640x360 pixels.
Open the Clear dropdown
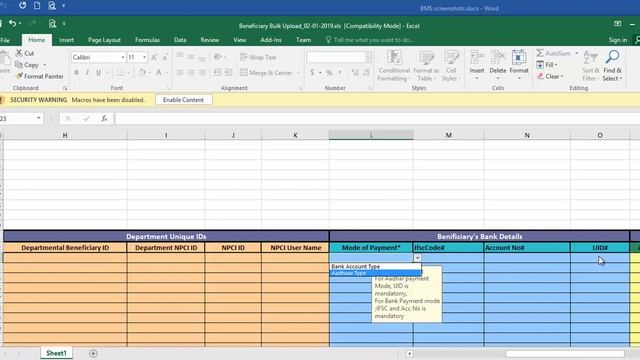point(550,76)
